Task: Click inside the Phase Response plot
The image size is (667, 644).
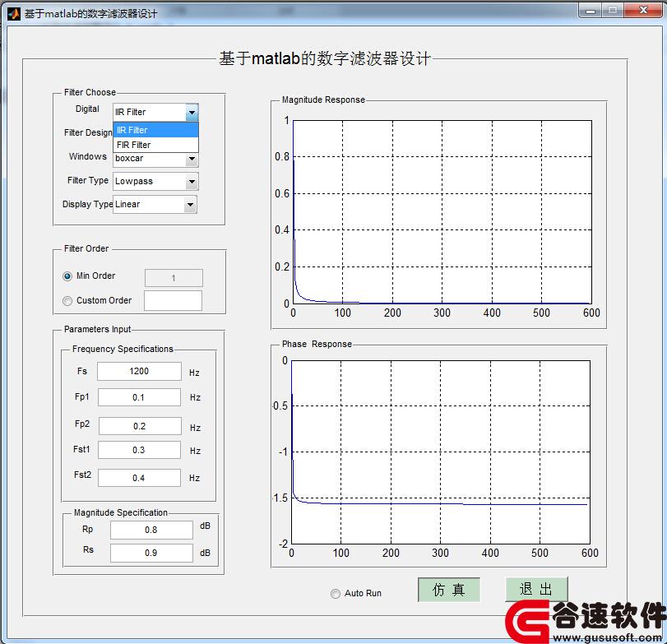Action: tap(441, 452)
